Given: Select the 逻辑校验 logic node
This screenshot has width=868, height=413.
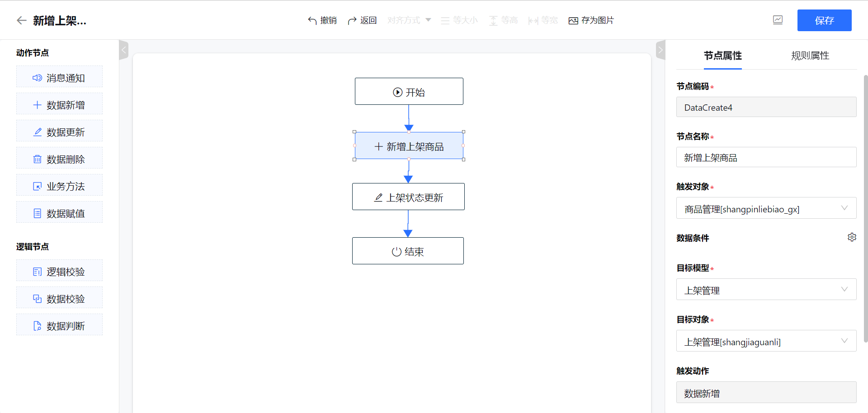Looking at the screenshot, I should [x=59, y=270].
